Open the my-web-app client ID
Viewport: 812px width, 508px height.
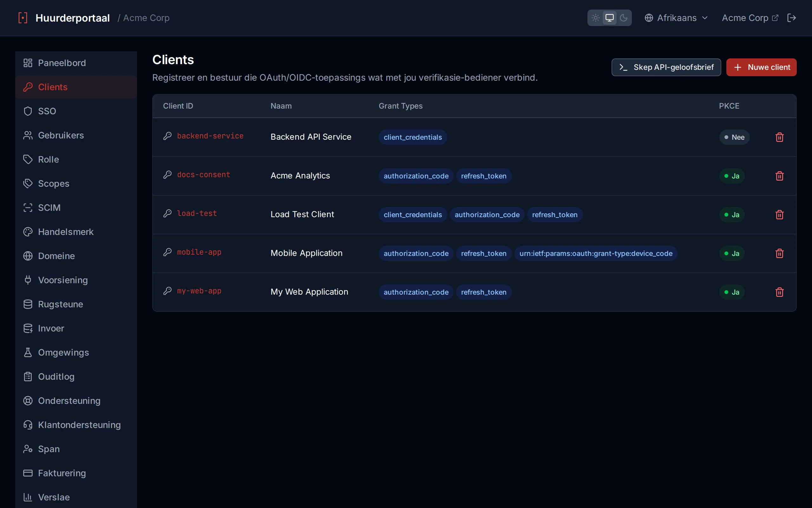tap(199, 291)
